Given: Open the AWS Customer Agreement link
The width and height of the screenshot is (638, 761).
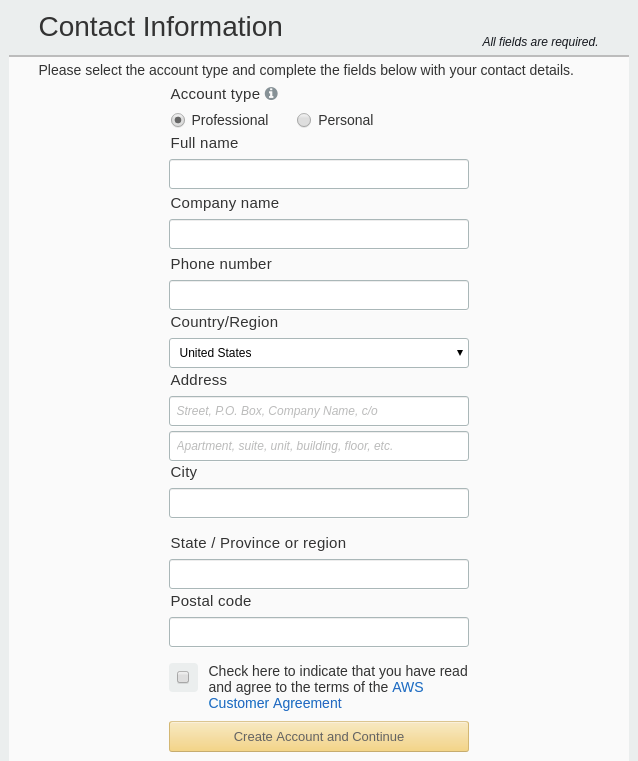Looking at the screenshot, I should (316, 695).
